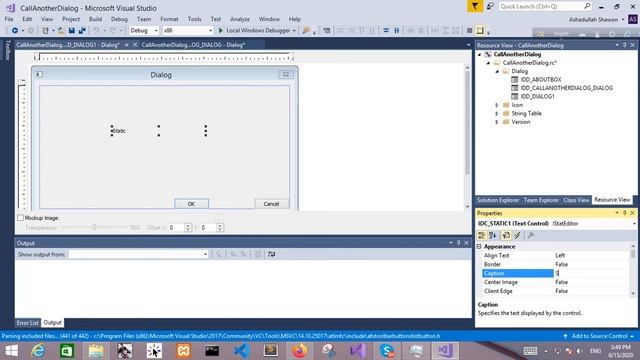Click the Cancel button in dialog designer

(271, 204)
